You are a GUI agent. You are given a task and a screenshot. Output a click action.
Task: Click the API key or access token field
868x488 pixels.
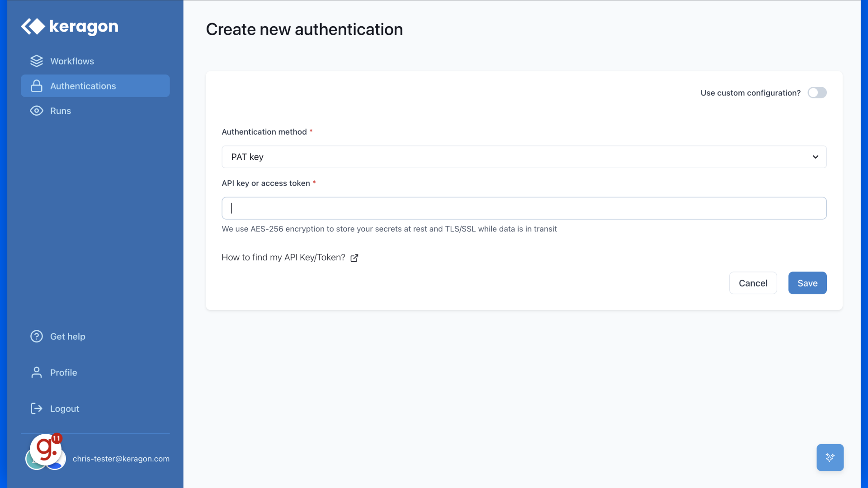(x=524, y=208)
